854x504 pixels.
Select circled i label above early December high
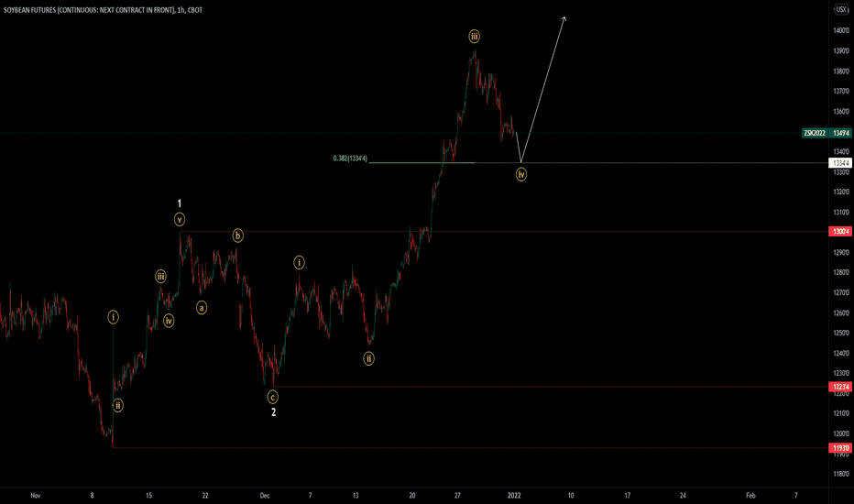coord(299,263)
